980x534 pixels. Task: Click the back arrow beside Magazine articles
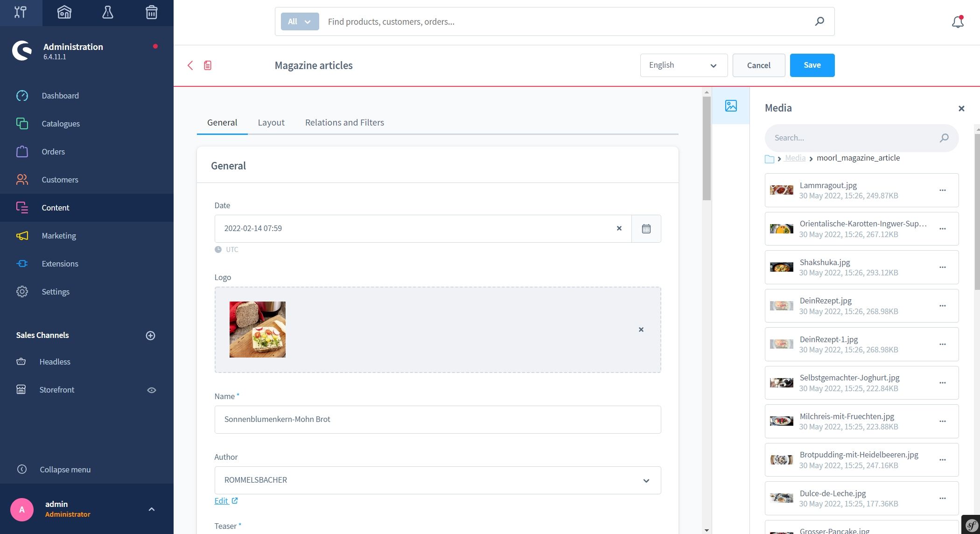click(190, 65)
